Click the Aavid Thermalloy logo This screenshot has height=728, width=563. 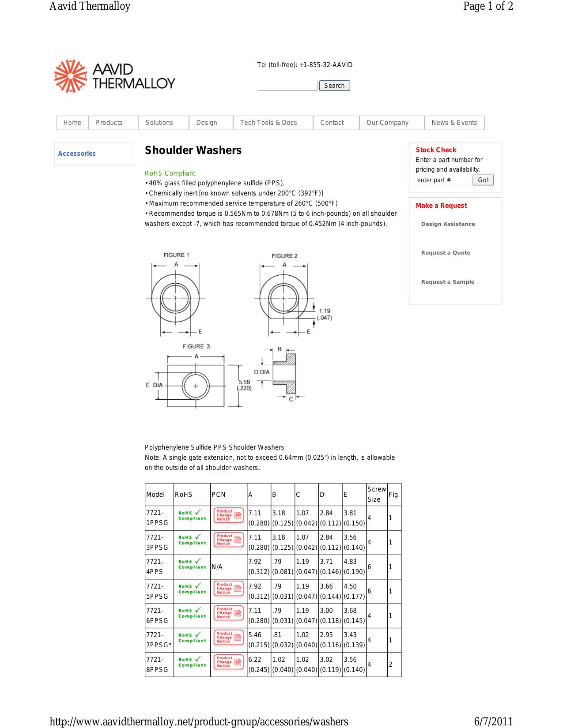115,76
